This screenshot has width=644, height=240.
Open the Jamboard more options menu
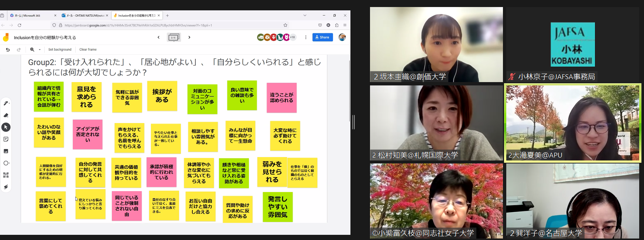306,37
